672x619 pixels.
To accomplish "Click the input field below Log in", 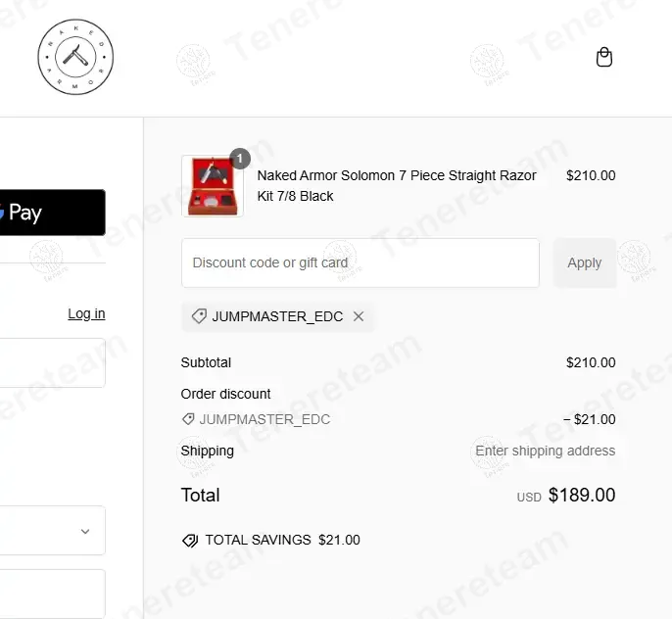I will 51,362.
